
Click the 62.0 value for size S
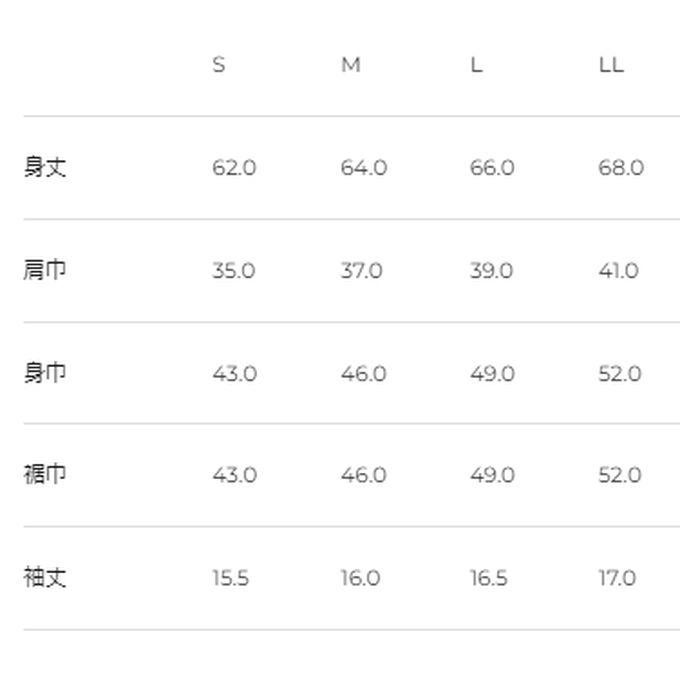pos(234,168)
